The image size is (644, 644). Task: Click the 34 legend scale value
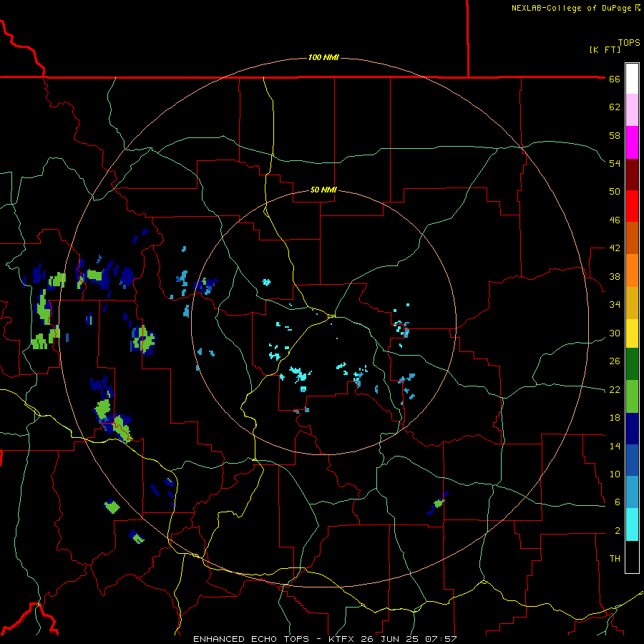(x=615, y=305)
